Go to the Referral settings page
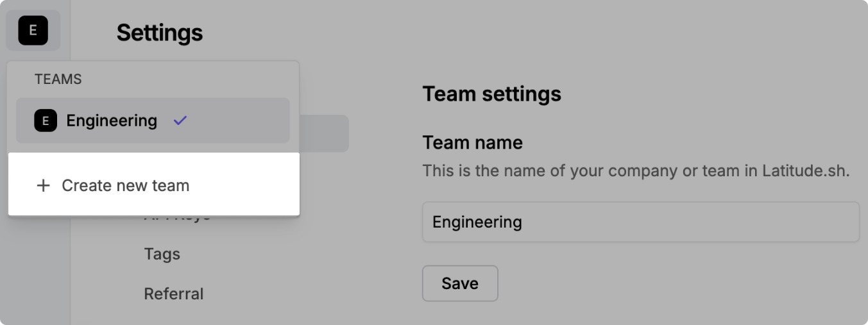Viewport: 868px width, 325px height. click(x=173, y=294)
